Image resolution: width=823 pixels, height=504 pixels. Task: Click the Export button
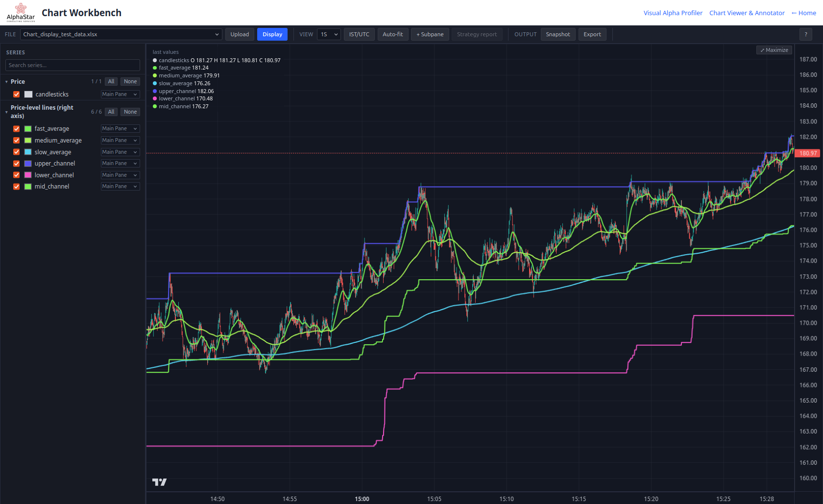coord(592,34)
